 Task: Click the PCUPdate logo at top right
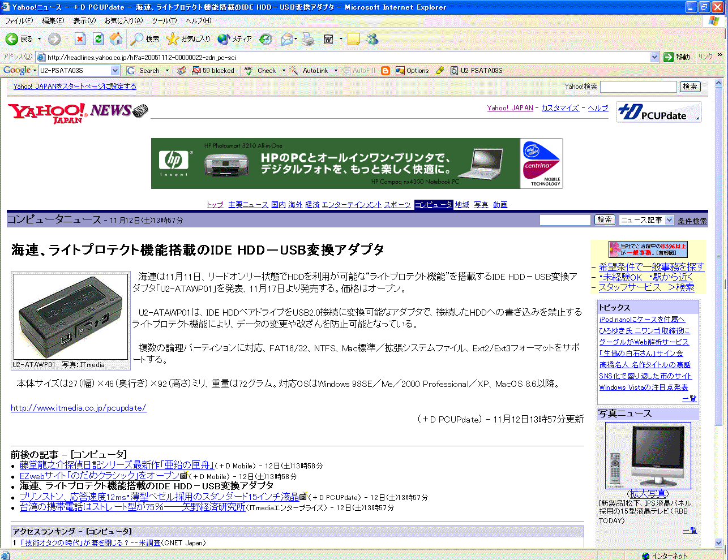click(659, 112)
